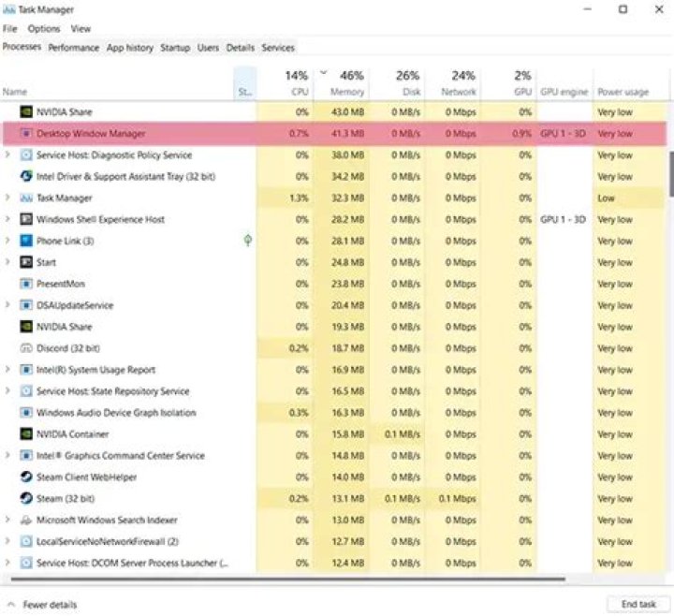Expand the Task Manager process entry
Viewport: 674px width, 616px height.
(8, 198)
